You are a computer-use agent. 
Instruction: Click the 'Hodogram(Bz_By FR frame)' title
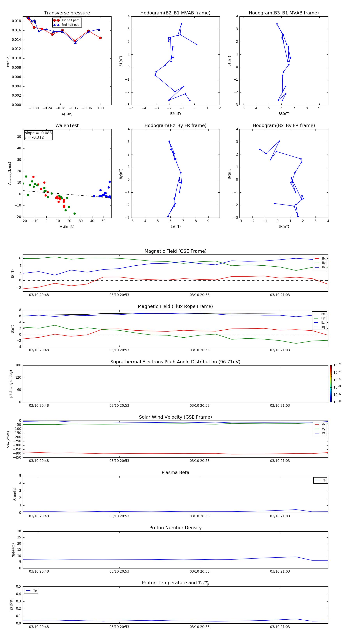coord(175,125)
